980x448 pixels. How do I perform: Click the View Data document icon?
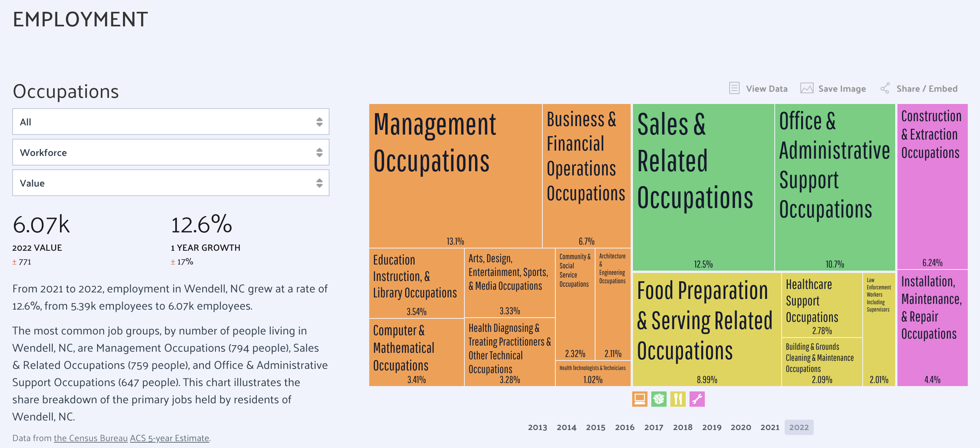point(734,88)
